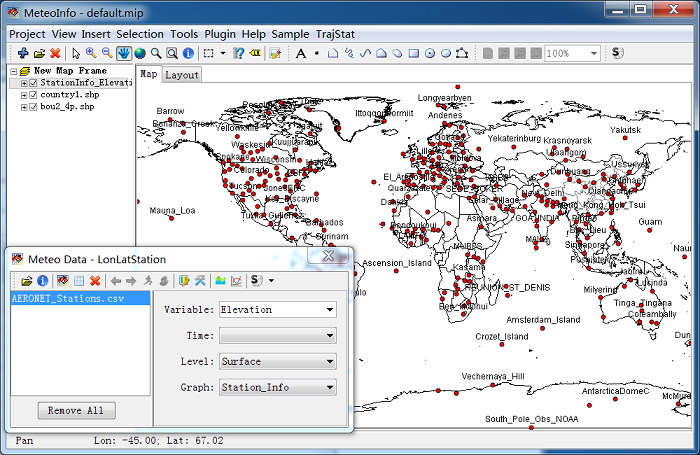This screenshot has width=700, height=455.
Task: Click red X in Meteo Data toolbar
Action: [x=95, y=281]
